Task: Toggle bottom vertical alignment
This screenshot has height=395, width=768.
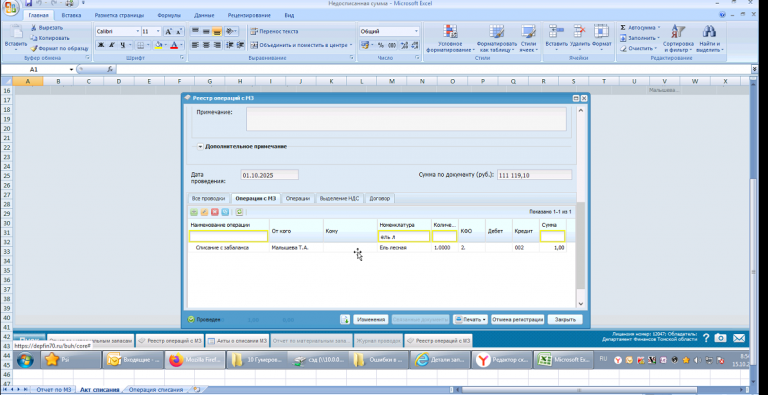Action: tap(216, 31)
